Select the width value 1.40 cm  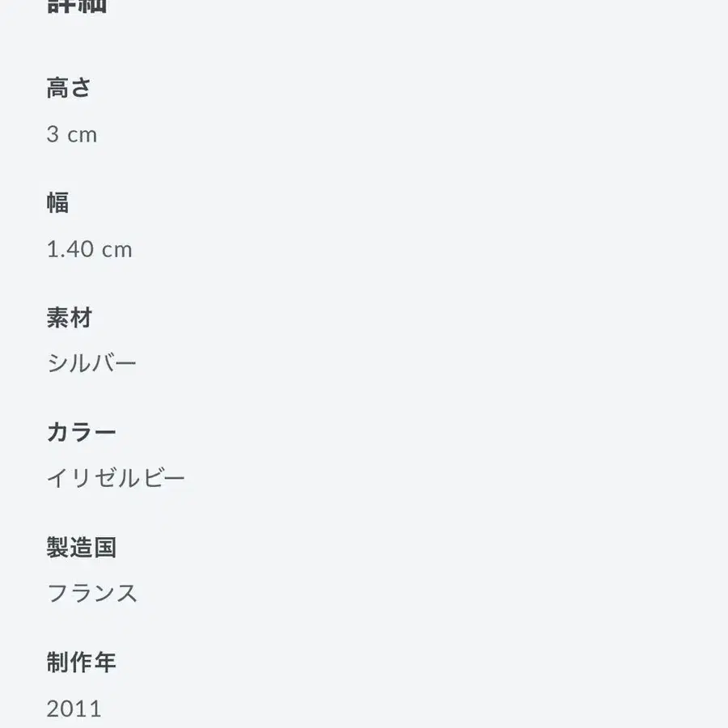pyautogui.click(x=89, y=249)
